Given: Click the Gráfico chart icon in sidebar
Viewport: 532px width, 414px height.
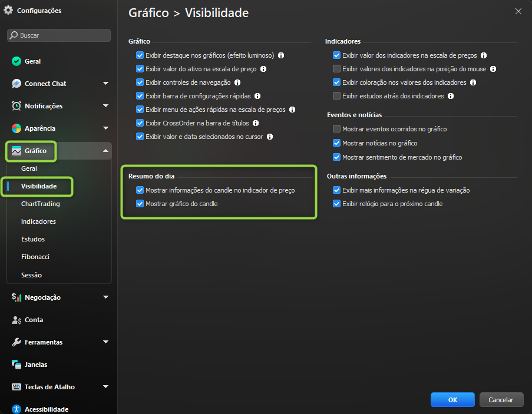Looking at the screenshot, I should (16, 151).
